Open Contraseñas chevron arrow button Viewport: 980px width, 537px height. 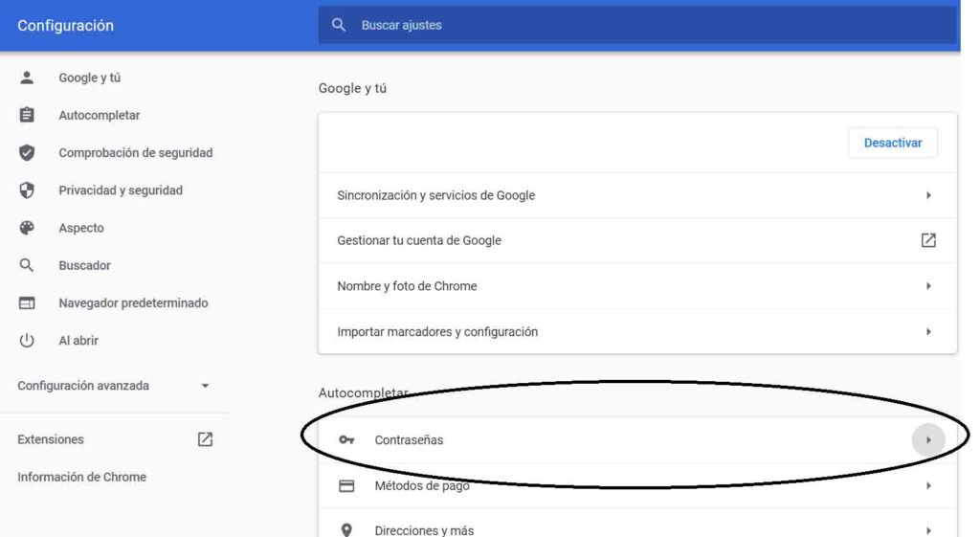click(928, 440)
